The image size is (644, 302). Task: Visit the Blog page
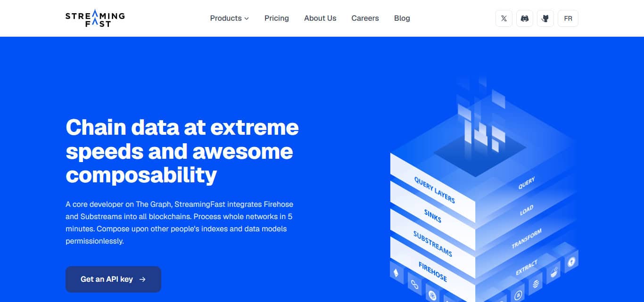pyautogui.click(x=402, y=18)
